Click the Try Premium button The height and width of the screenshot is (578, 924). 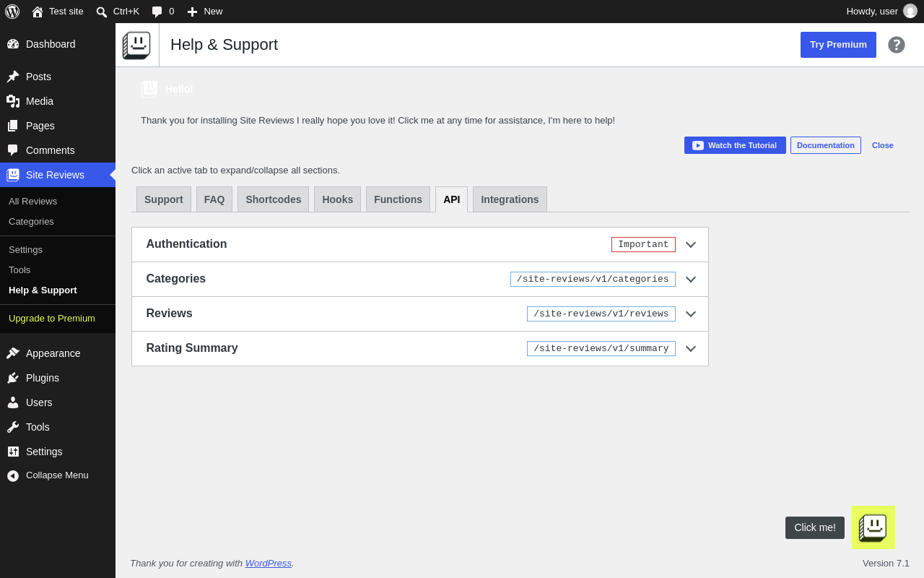(x=838, y=45)
